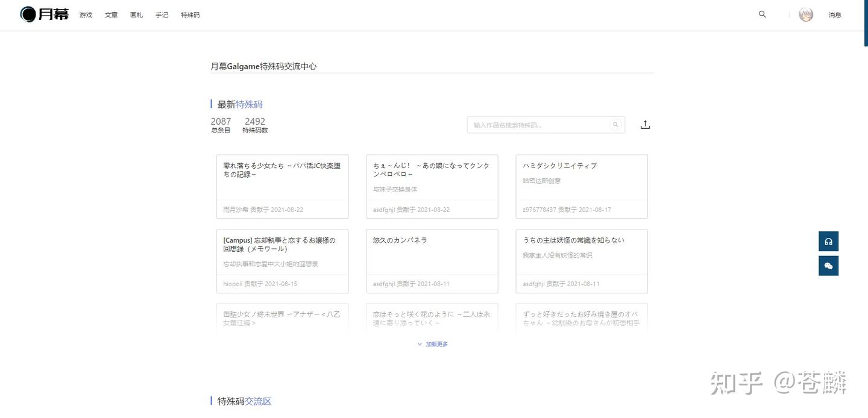Open the ハミダシクリエイティブ card
Image resolution: width=868 pixels, height=418 pixels.
582,187
